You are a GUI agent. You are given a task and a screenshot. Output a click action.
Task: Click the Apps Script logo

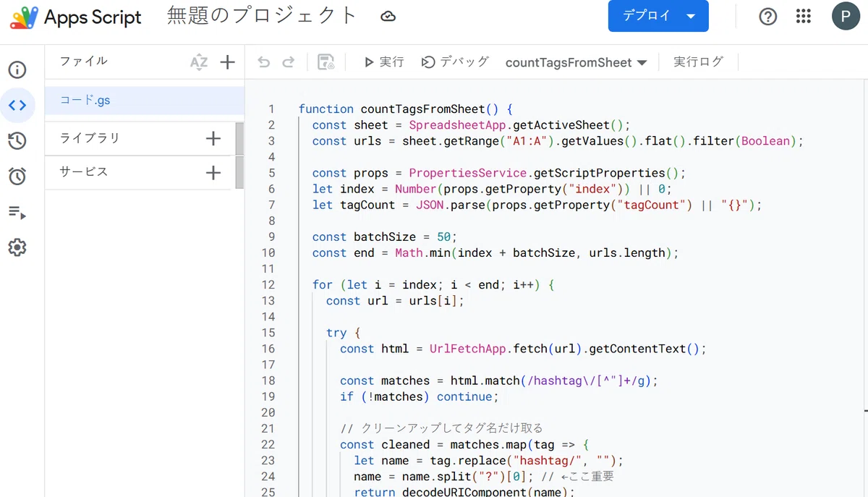[x=24, y=17]
